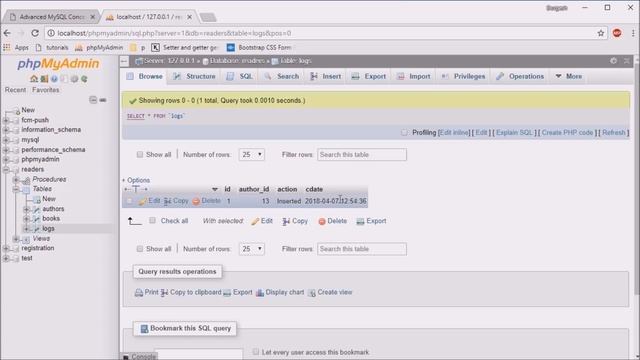Click the green reload navigation icon
Screen dimensions: 640x360
pos(84,79)
